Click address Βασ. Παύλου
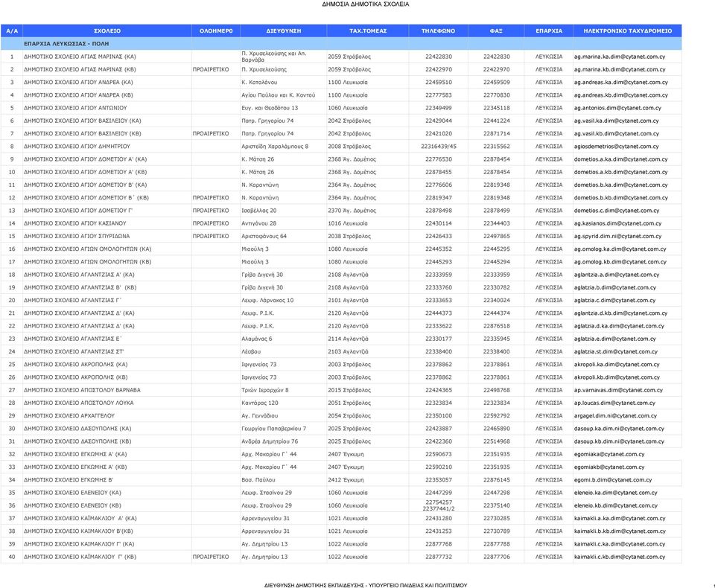This screenshot has height=588, width=715. coord(258,479)
